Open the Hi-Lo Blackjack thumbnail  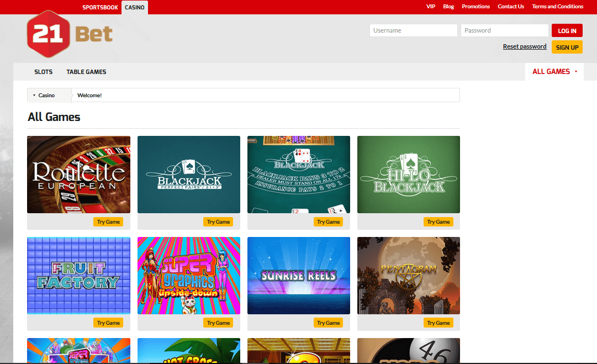tap(409, 175)
